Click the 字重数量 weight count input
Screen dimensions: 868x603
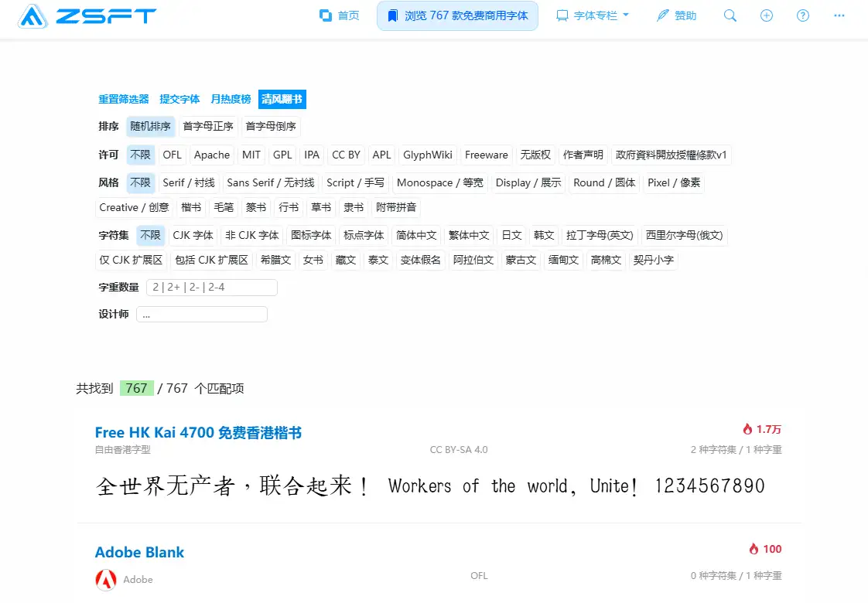point(211,287)
